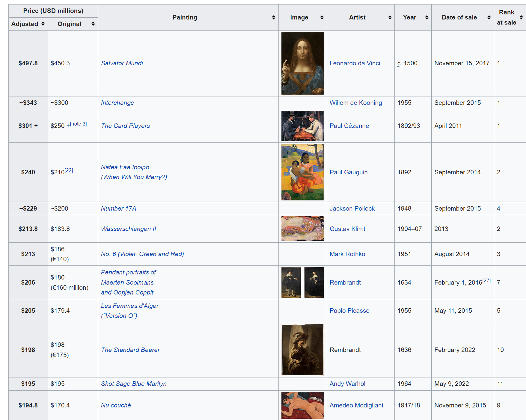Image resolution: width=526 pixels, height=420 pixels.
Task: Open The Card Players thumbnail image
Action: [302, 126]
